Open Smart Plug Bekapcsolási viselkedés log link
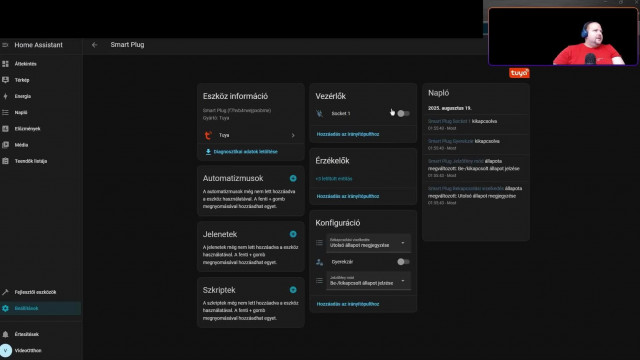The height and width of the screenshot is (360, 640). [x=466, y=189]
